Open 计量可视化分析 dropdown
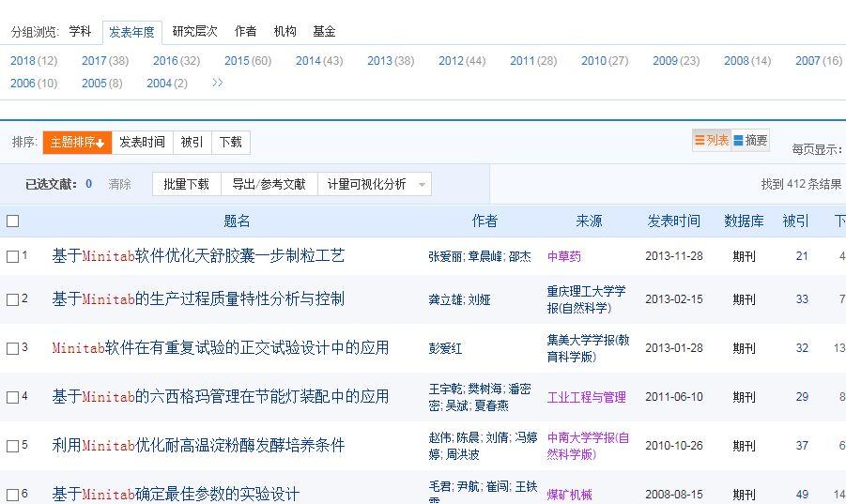846x504 pixels. tap(374, 184)
